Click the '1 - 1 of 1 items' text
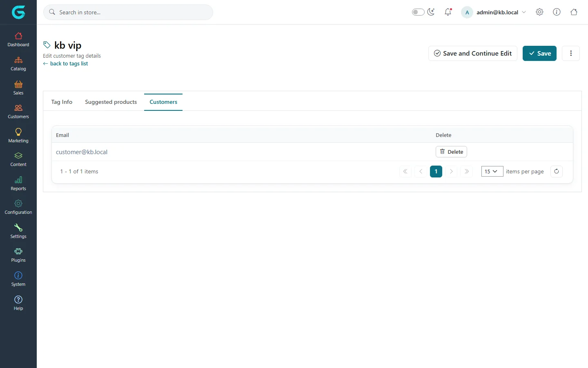 tap(79, 171)
